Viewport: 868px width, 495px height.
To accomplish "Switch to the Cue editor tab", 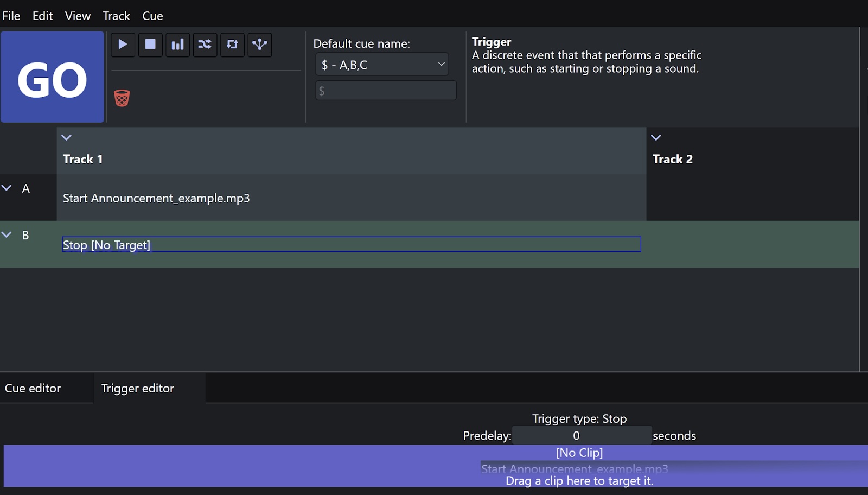I will coord(47,388).
